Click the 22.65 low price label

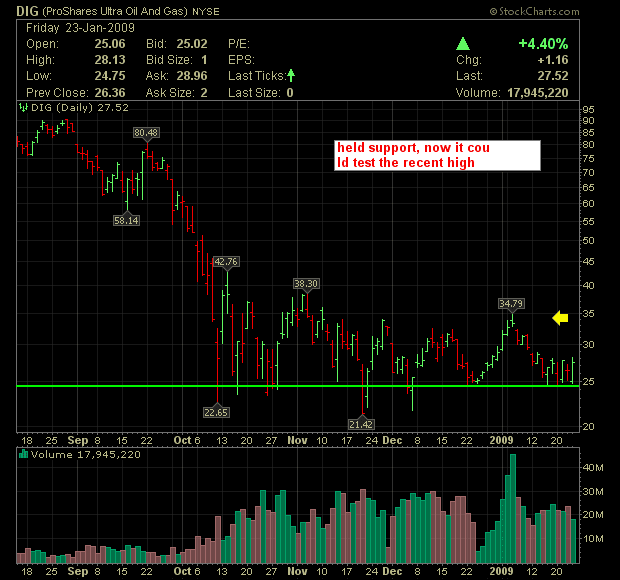[216, 412]
